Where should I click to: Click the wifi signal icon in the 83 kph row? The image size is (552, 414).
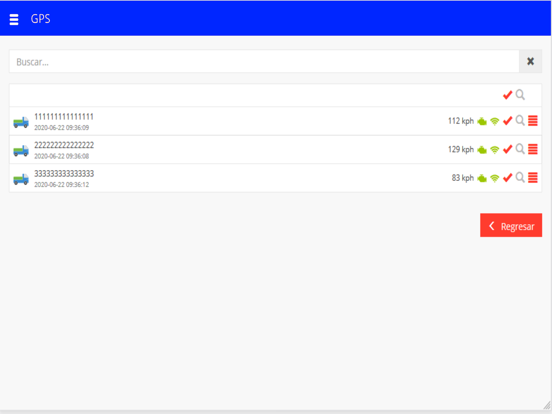click(495, 178)
